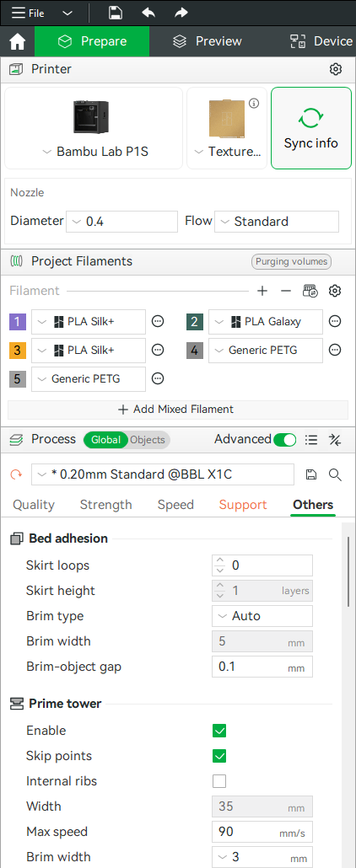Open the Brim type dropdown
Viewport: 356px width, 868px height.
(x=262, y=616)
